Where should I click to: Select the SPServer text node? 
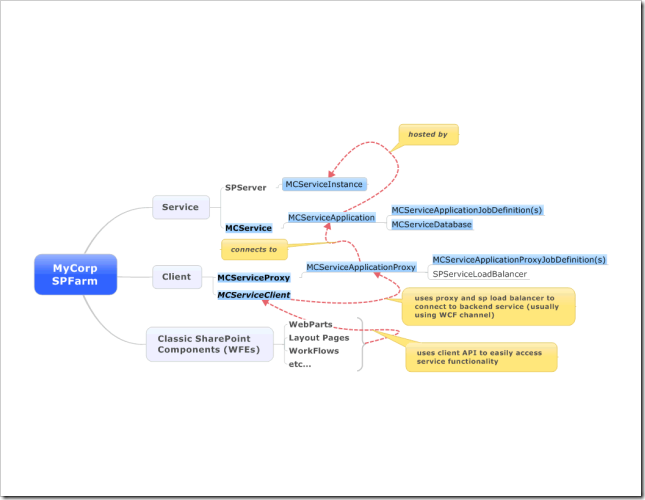246,188
